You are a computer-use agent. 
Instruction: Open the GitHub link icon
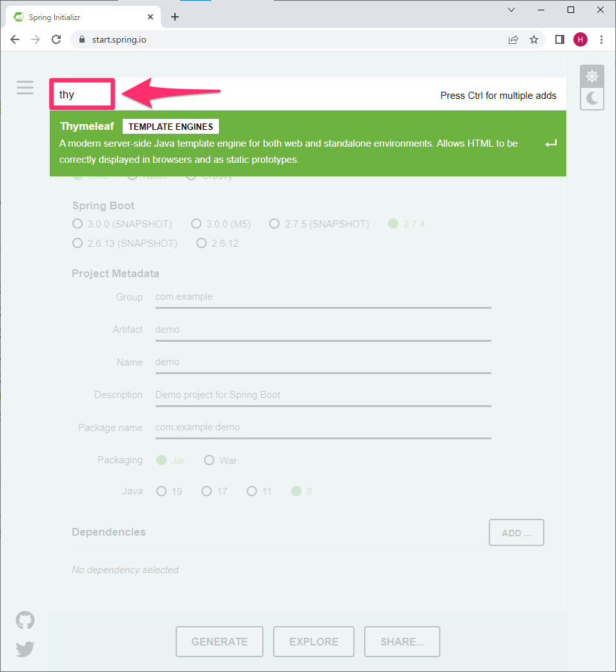click(x=25, y=620)
